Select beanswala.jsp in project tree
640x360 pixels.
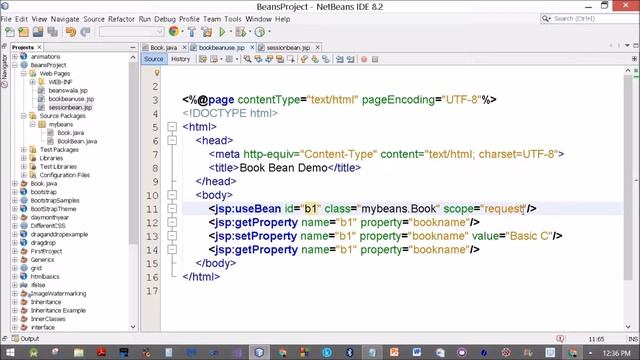coord(68,91)
